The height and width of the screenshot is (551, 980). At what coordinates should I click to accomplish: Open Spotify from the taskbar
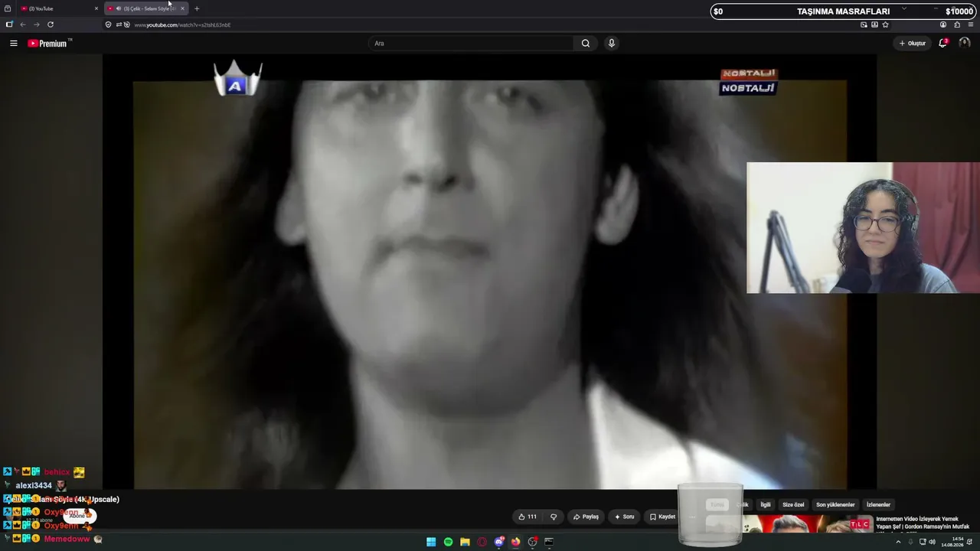coord(448,542)
